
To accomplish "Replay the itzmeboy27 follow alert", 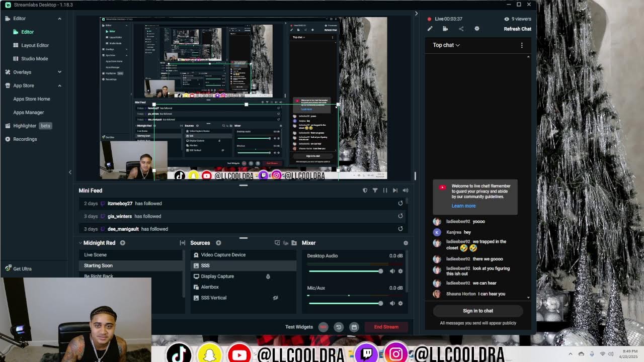I will click(400, 203).
